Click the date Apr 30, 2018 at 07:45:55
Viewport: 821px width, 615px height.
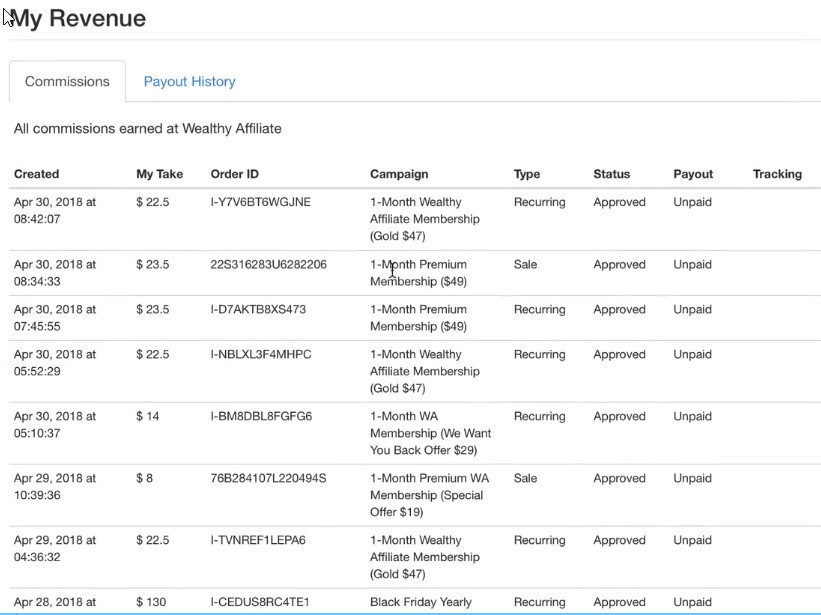[x=55, y=318]
